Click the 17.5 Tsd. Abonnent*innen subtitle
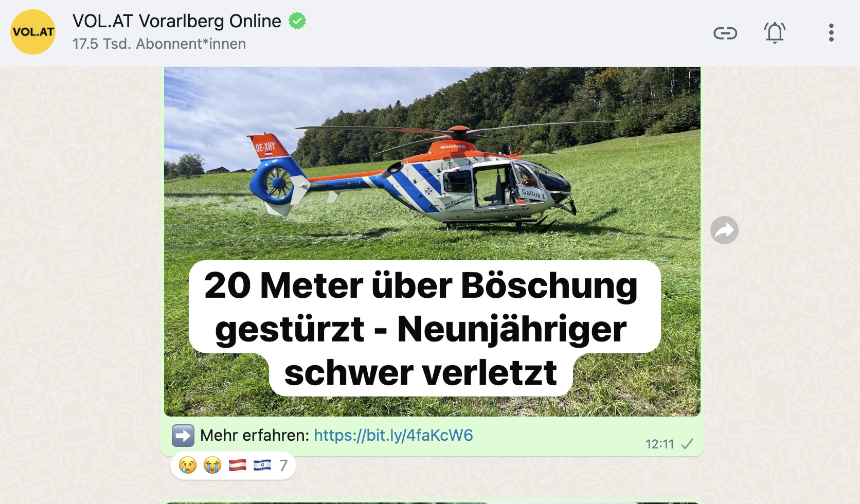860x504 pixels. point(159,44)
